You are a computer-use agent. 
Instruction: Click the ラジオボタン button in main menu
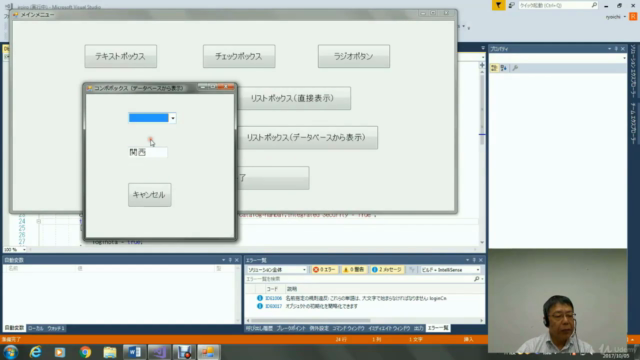[353, 56]
